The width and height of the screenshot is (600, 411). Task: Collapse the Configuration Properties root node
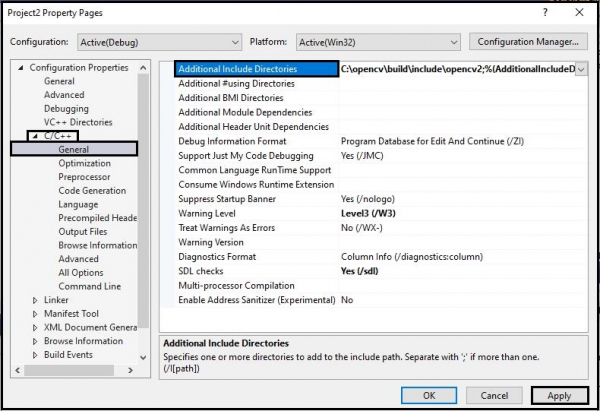[x=21, y=68]
